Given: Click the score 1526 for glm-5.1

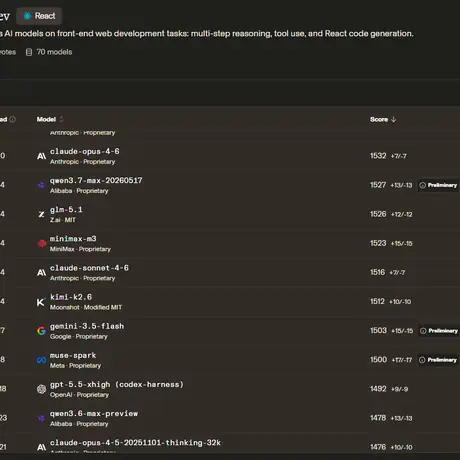Looking at the screenshot, I should (x=378, y=214).
